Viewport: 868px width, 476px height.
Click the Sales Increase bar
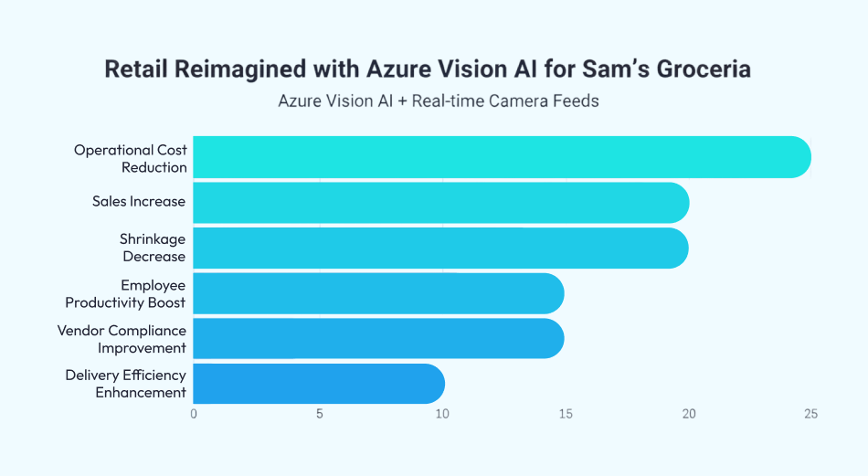tap(440, 202)
